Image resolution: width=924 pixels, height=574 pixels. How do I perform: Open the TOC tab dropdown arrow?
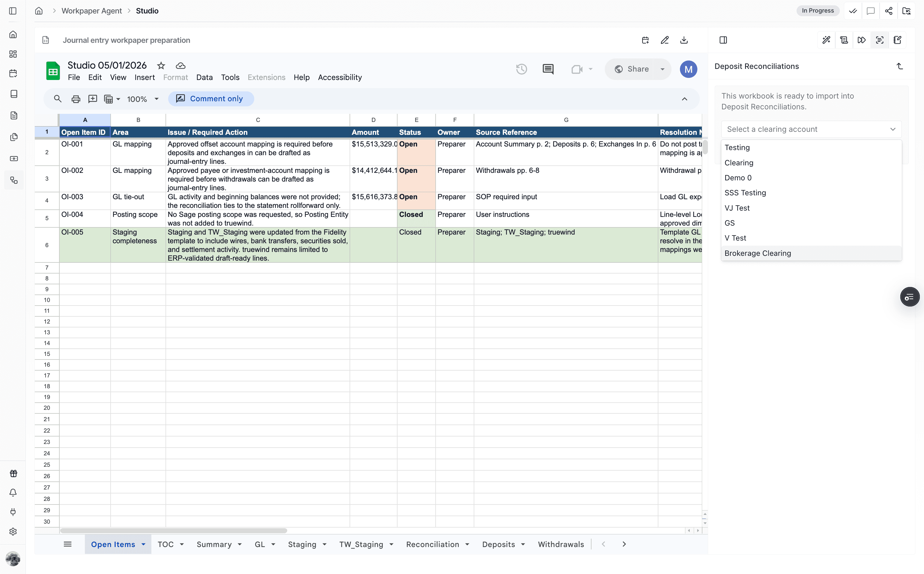182,544
